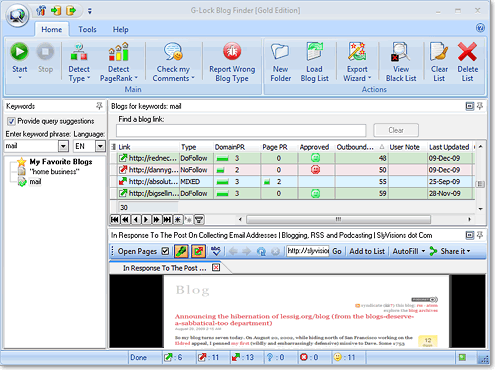Click the red Delete List icon

point(467,52)
